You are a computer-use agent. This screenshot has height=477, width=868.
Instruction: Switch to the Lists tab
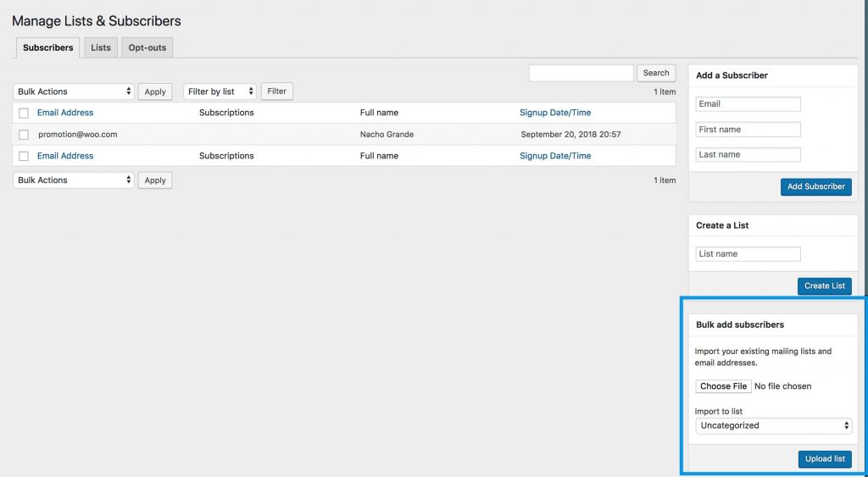(101, 47)
